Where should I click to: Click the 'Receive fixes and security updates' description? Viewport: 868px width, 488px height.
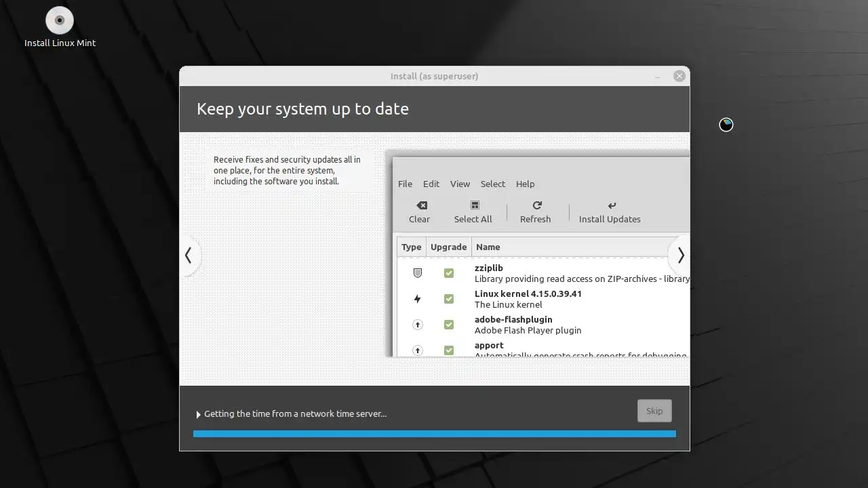pyautogui.click(x=287, y=170)
